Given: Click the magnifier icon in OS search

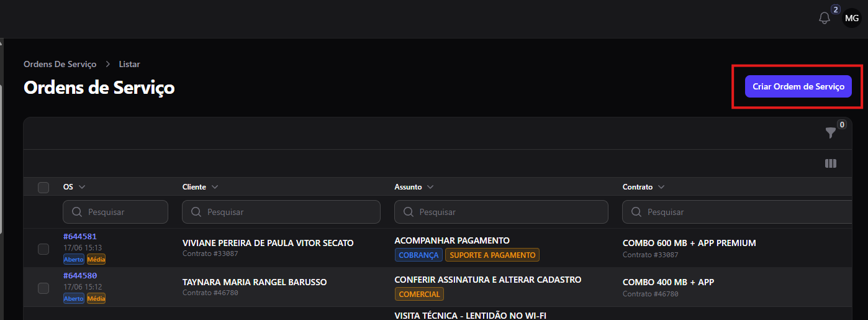Looking at the screenshot, I should [78, 212].
